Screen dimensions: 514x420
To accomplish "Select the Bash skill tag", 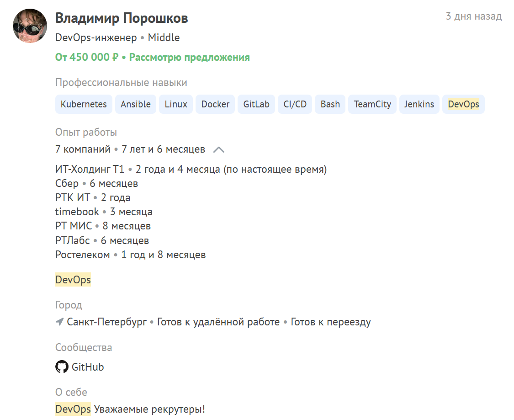I will 330,104.
